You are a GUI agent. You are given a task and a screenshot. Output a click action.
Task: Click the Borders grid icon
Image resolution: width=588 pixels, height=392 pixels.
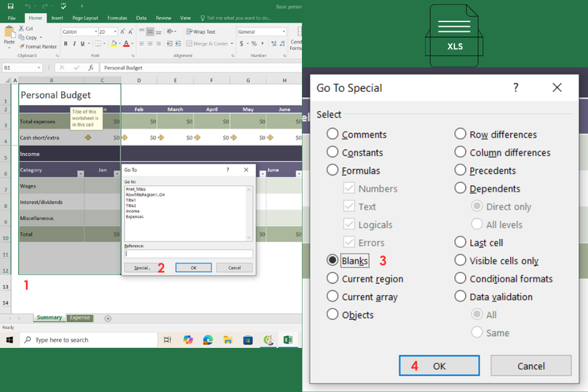click(x=98, y=44)
